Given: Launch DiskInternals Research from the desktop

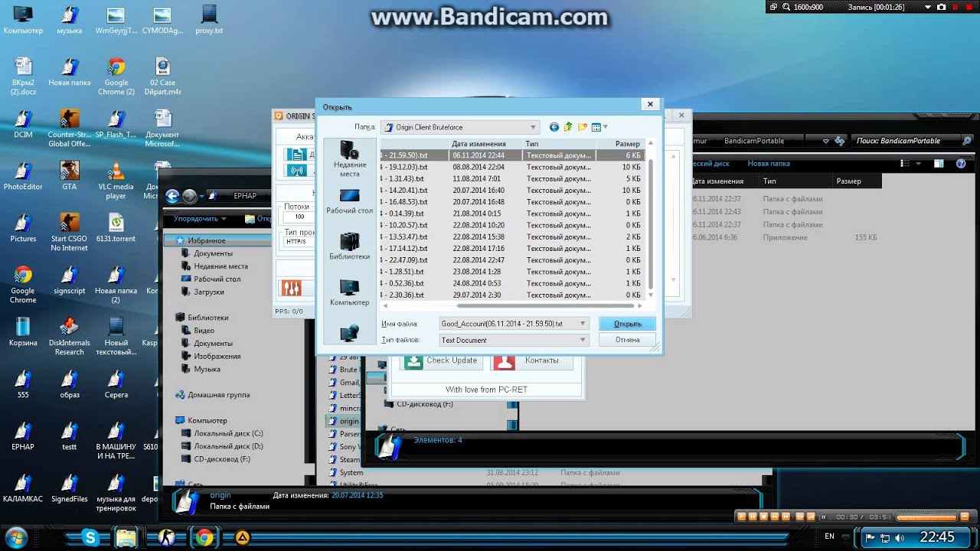Looking at the screenshot, I should pyautogui.click(x=70, y=337).
